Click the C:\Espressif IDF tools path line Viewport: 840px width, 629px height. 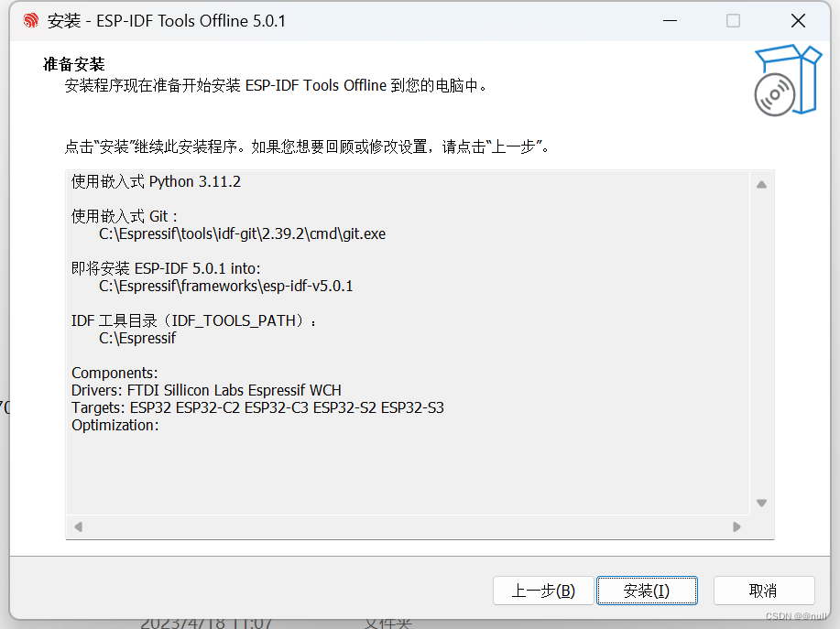pyautogui.click(x=137, y=338)
